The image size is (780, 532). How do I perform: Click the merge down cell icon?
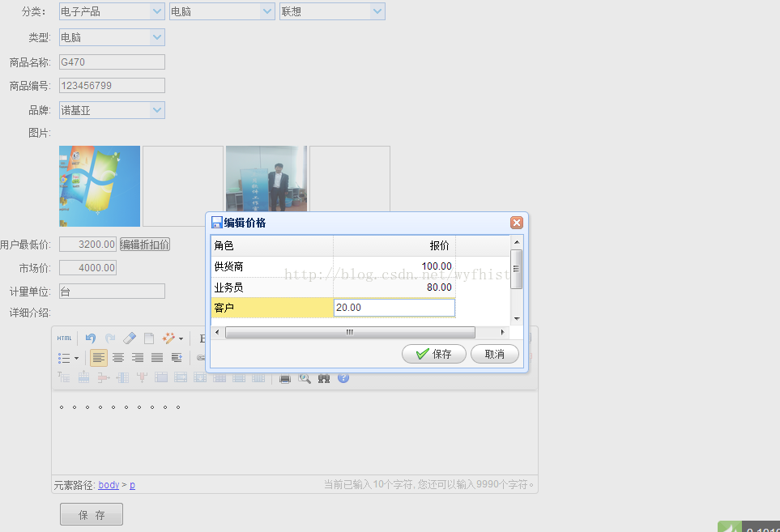click(200, 377)
